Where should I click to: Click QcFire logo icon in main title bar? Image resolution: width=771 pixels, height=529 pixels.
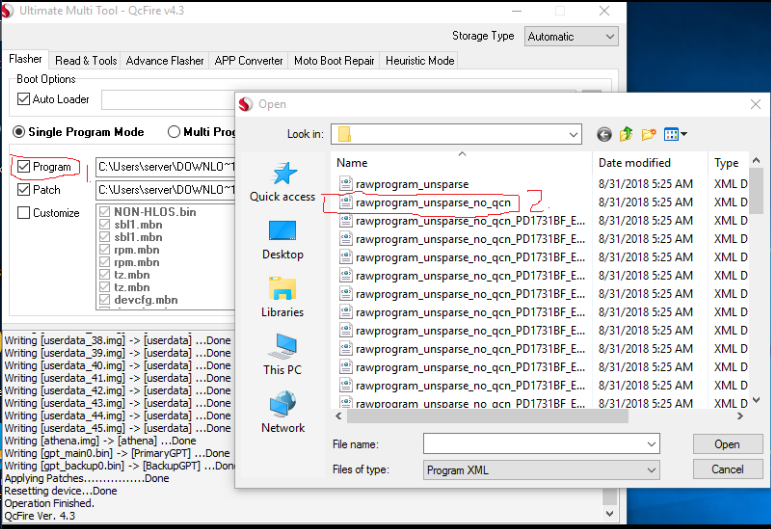click(7, 10)
